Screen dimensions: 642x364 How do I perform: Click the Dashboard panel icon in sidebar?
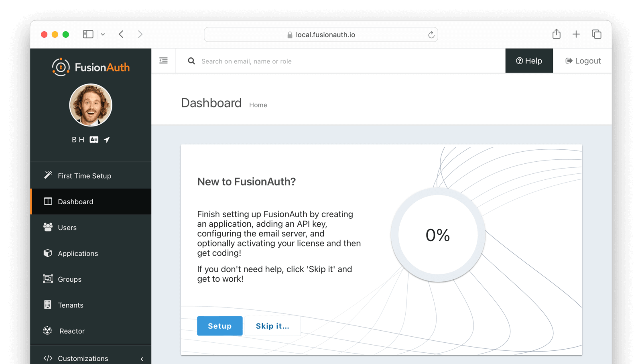tap(48, 201)
